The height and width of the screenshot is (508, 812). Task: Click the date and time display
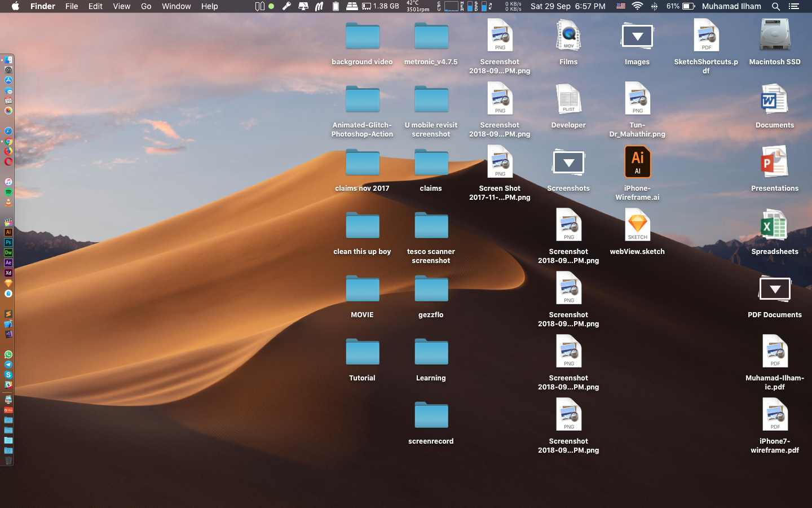(568, 6)
